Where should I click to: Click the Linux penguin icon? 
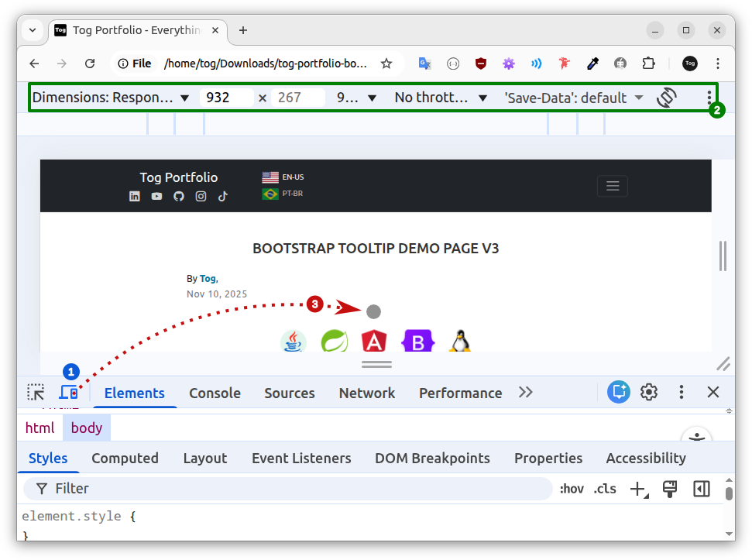[x=460, y=341]
